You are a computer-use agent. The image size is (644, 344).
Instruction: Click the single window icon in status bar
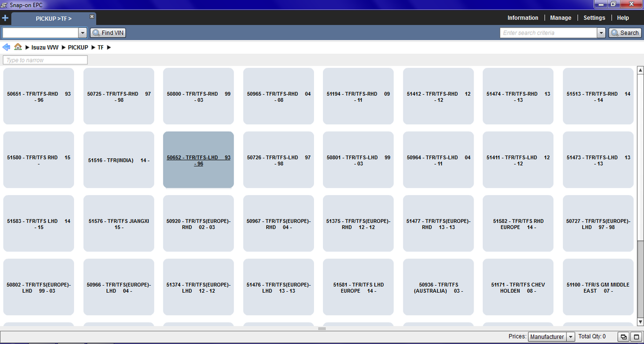tap(636, 337)
